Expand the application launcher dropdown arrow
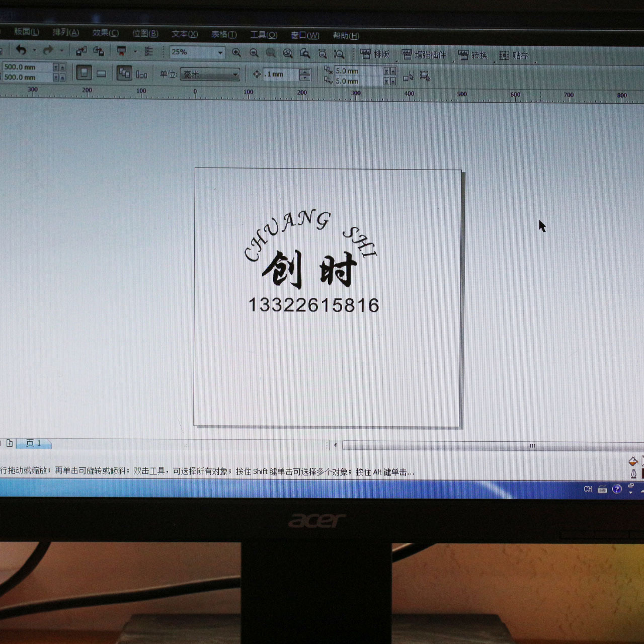Screen dimensions: 644x644 pyautogui.click(x=135, y=51)
